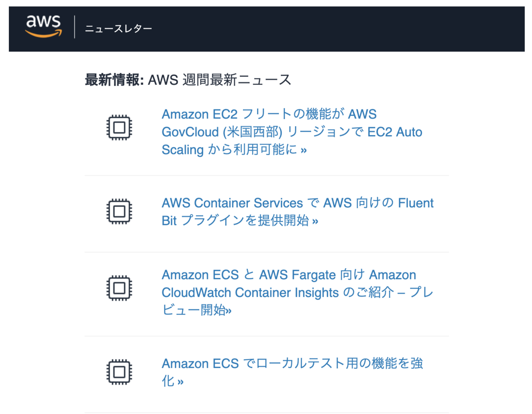The height and width of the screenshot is (414, 532).
Task: Click the chip icon beside the EC2 フリート news item
Action: pos(119,128)
